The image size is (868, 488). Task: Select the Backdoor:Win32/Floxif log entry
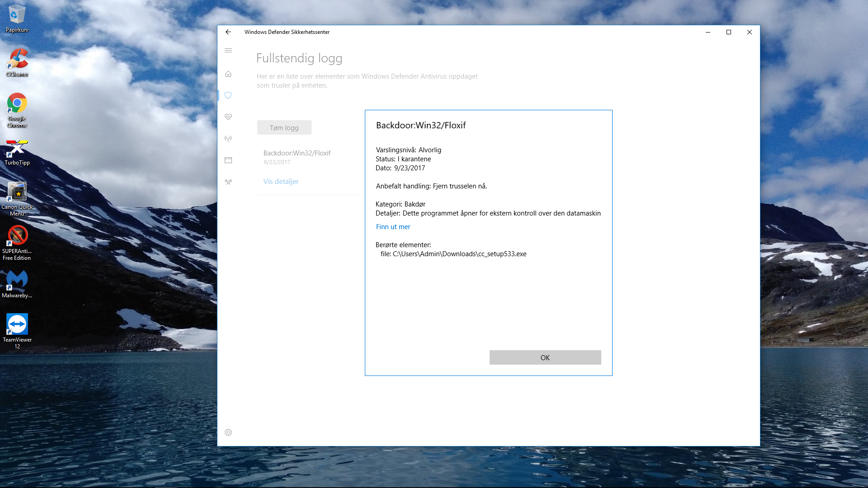[x=297, y=153]
